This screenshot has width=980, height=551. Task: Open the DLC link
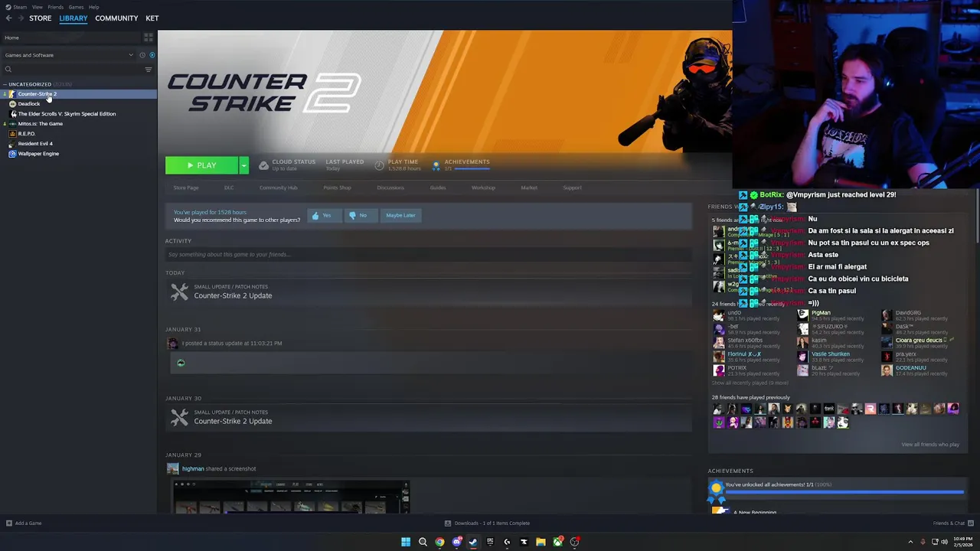(229, 187)
